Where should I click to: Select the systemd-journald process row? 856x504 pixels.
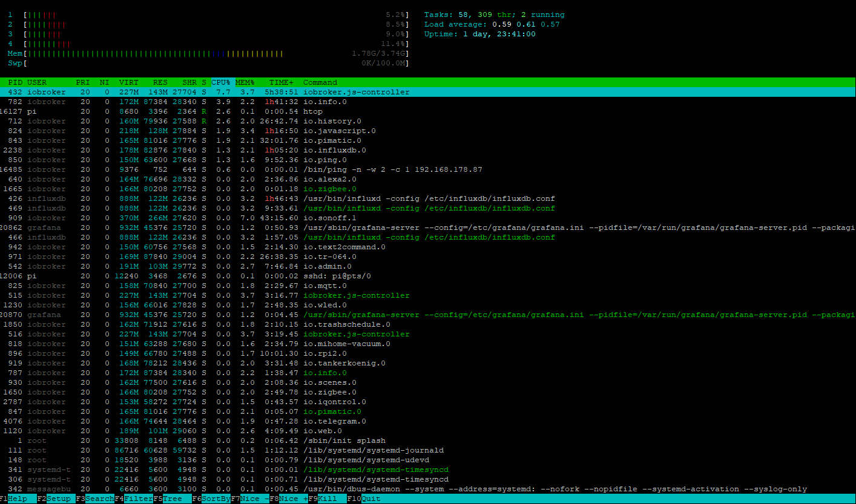(x=428, y=450)
